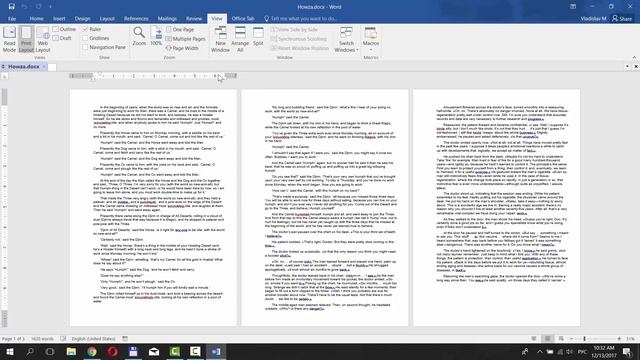This screenshot has height=360, width=640.
Task: Open File Explorer from the taskbar
Action: (71, 351)
